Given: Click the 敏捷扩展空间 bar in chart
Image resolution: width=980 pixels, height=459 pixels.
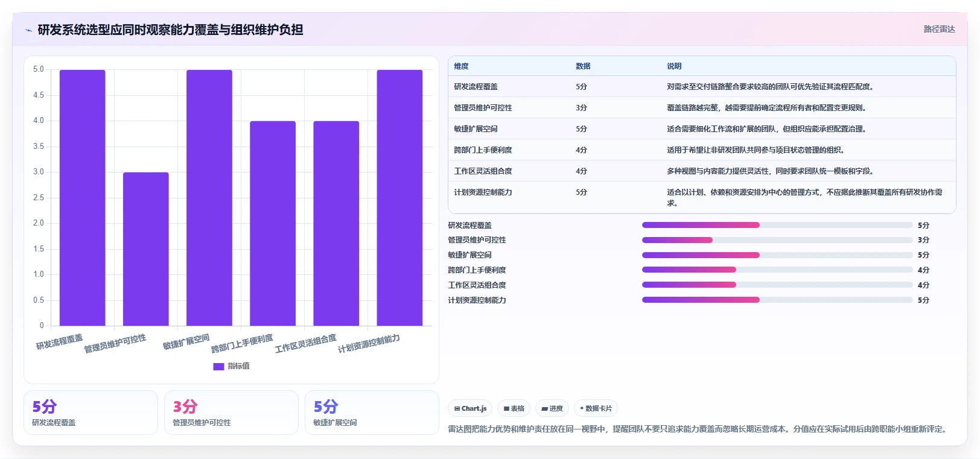Looking at the screenshot, I should pos(209,198).
